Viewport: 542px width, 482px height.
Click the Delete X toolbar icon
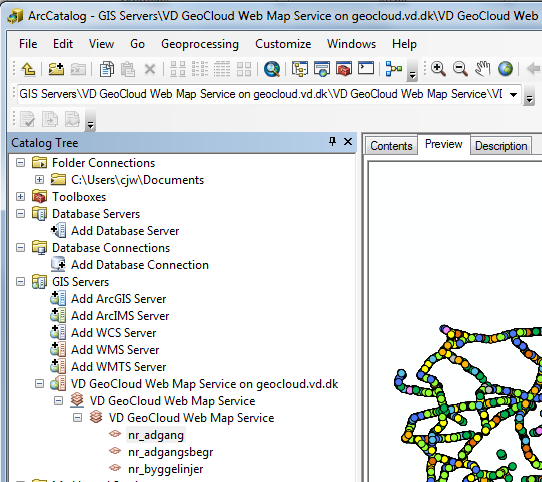pyautogui.click(x=150, y=69)
